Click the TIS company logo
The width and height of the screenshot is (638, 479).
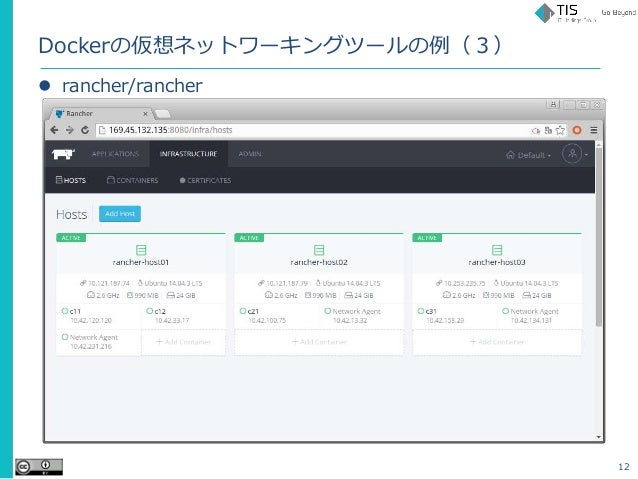(565, 13)
